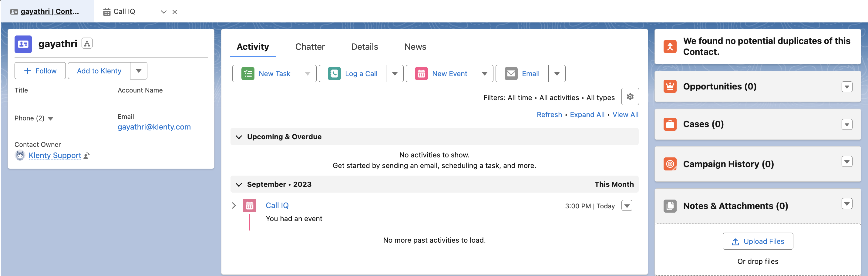
Task: Click the Email envelope icon
Action: [x=511, y=73]
